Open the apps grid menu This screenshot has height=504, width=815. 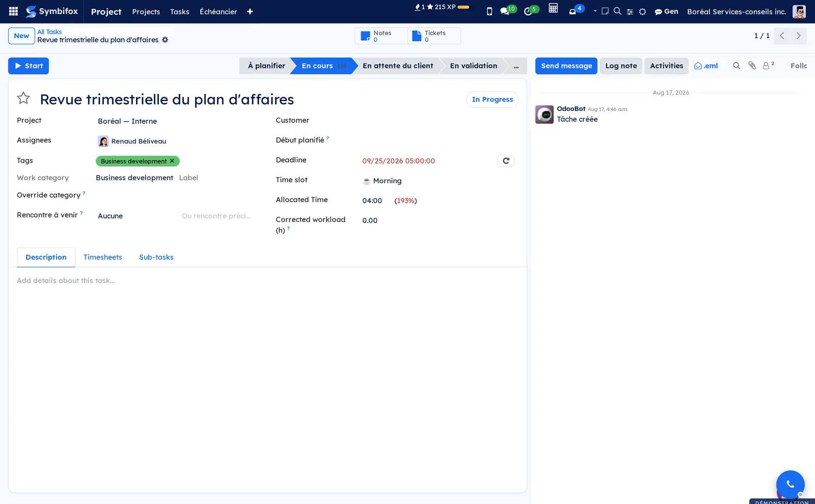(x=14, y=11)
